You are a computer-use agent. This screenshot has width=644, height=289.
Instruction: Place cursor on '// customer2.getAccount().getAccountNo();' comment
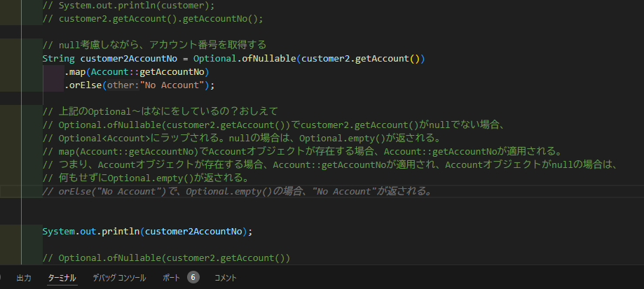point(152,19)
